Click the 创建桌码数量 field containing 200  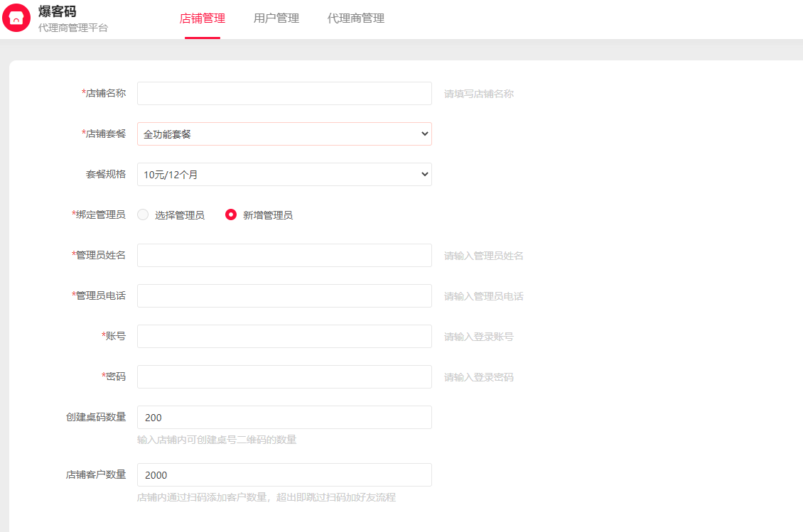click(x=284, y=417)
